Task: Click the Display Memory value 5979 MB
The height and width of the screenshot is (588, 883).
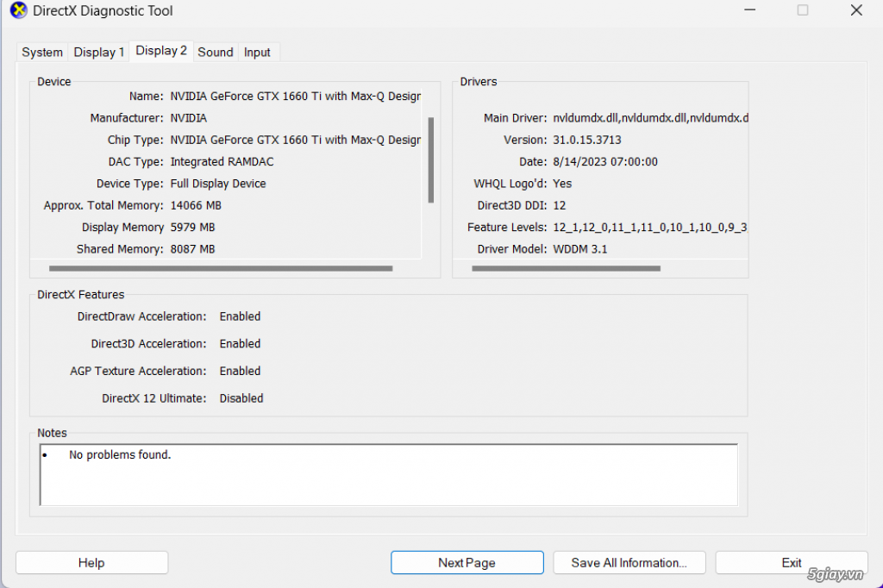Action: [192, 228]
